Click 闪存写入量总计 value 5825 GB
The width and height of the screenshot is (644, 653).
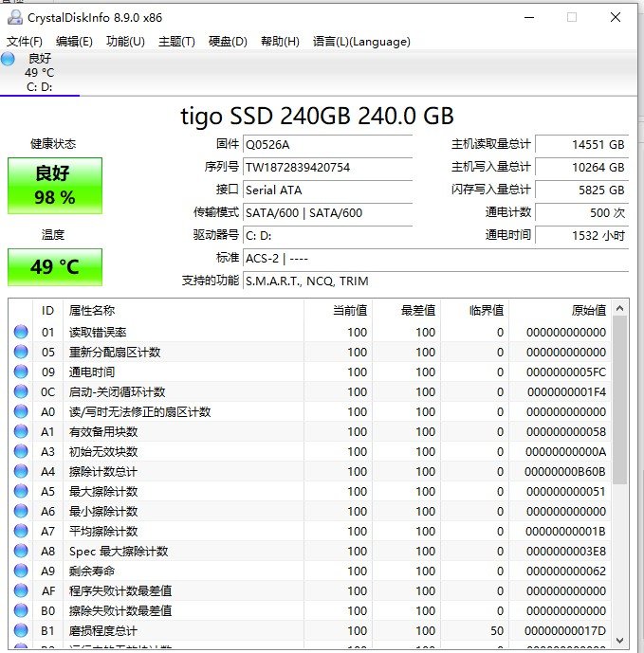click(582, 190)
